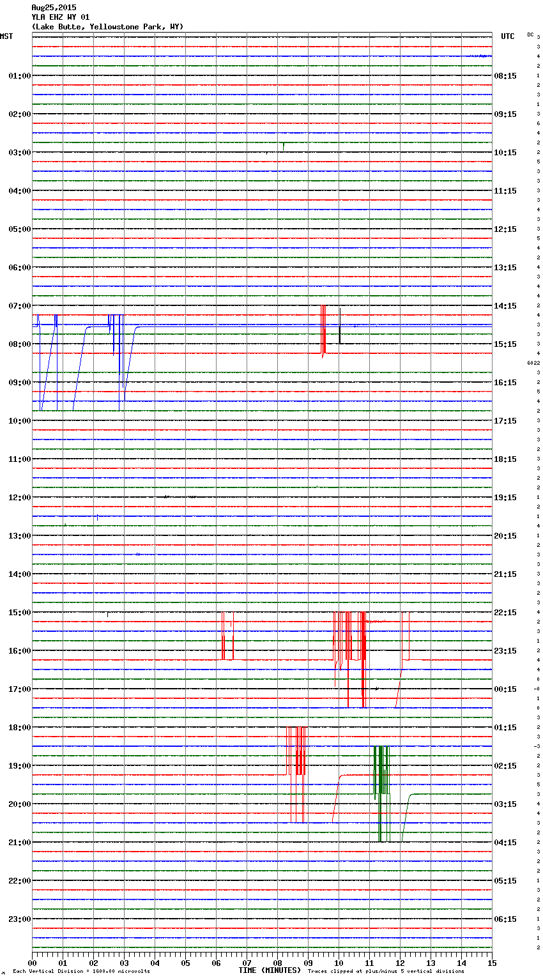543x980 pixels.
Task: Select the 08:00 MST time label
Action: (19, 344)
